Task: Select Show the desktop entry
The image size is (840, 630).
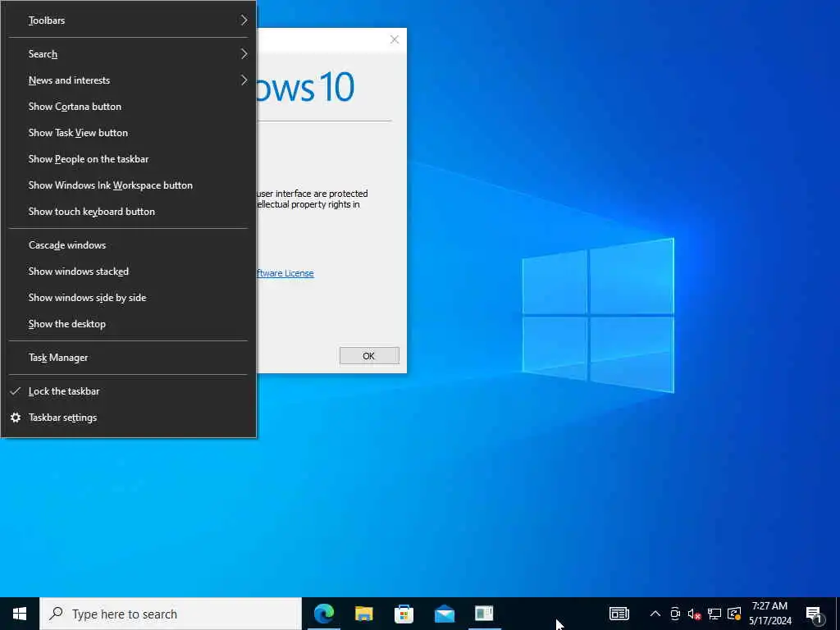Action: point(128,323)
